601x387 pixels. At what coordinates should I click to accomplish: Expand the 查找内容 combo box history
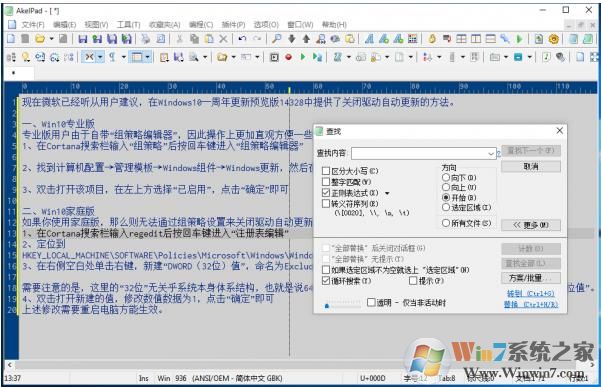point(491,154)
